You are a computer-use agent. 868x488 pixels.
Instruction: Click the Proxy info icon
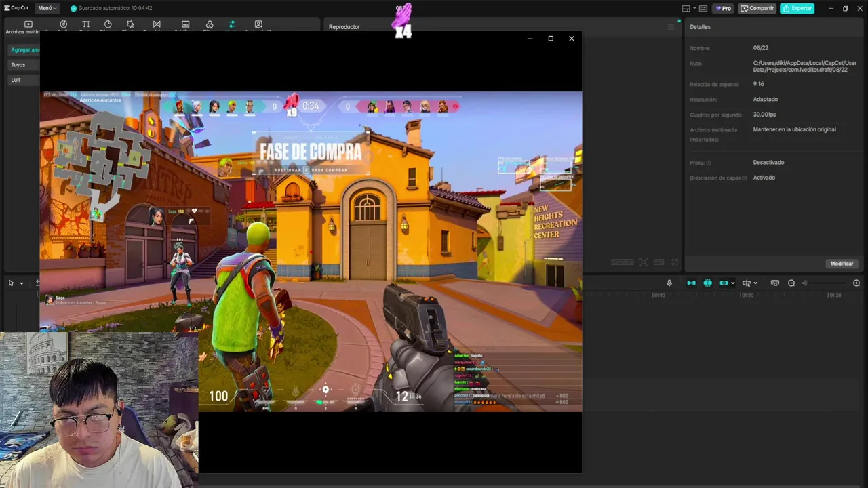709,163
